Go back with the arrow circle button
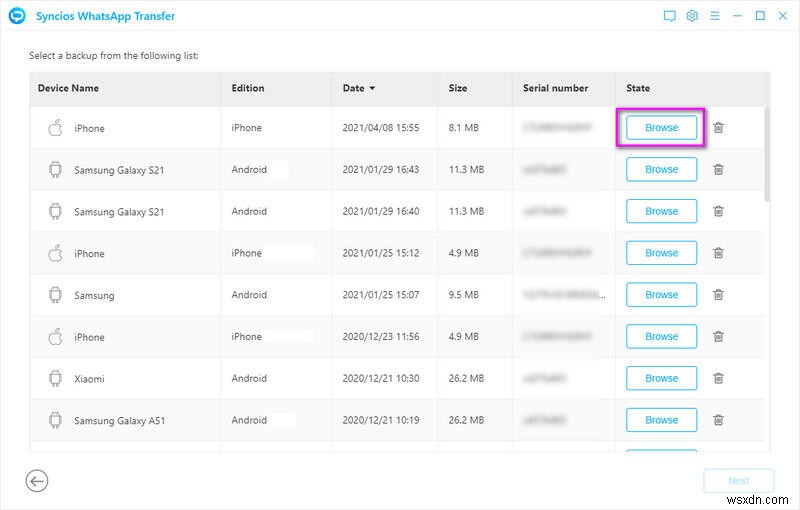Viewport: 800px width, 510px height. pyautogui.click(x=37, y=480)
